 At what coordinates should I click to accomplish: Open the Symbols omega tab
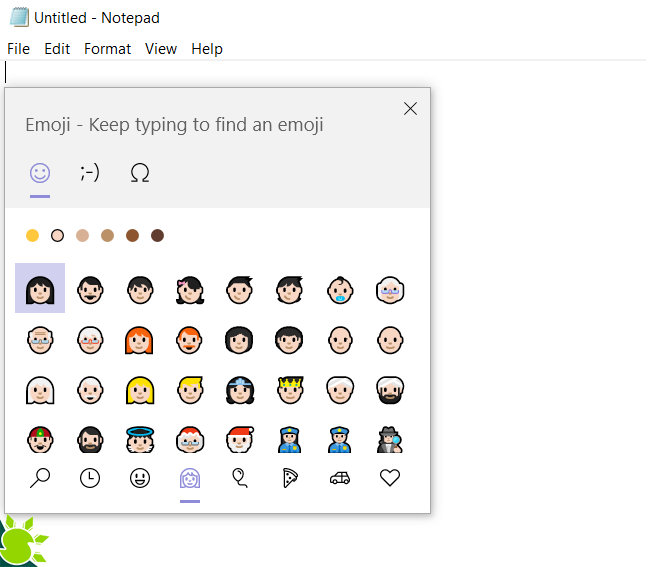pyautogui.click(x=140, y=173)
